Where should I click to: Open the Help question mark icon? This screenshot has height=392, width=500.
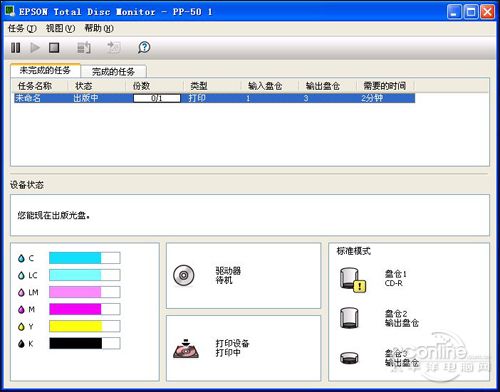click(x=144, y=47)
